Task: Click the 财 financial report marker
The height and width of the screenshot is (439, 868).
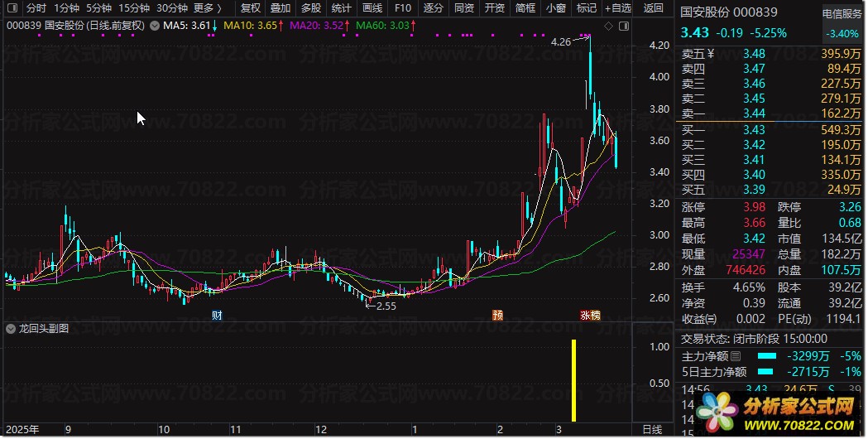Action: pos(217,315)
